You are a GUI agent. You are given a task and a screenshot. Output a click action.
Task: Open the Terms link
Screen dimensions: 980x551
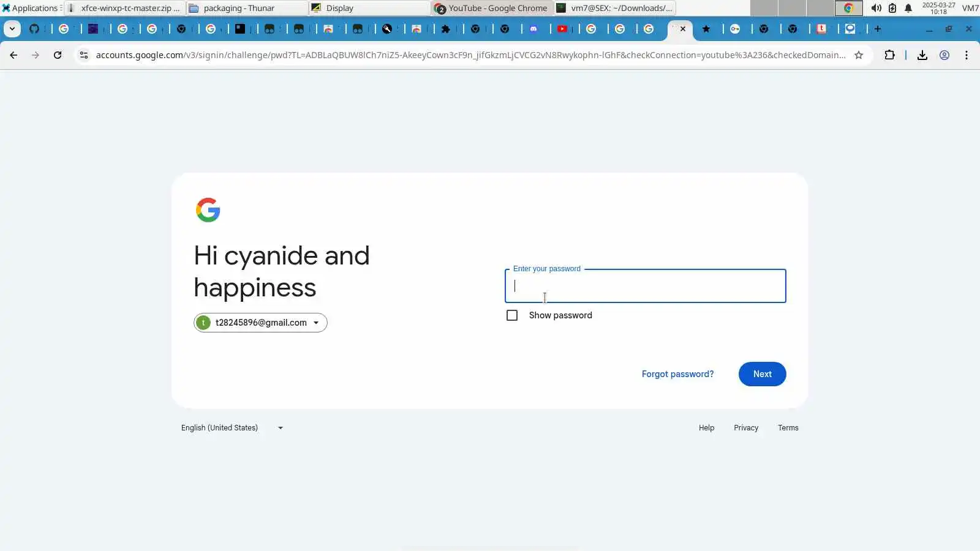(788, 428)
